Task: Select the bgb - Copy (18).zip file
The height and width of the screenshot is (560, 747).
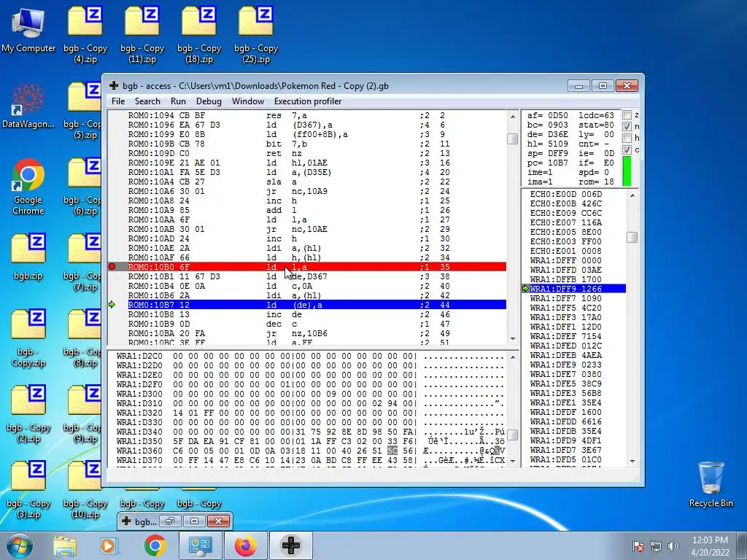Action: point(199,34)
